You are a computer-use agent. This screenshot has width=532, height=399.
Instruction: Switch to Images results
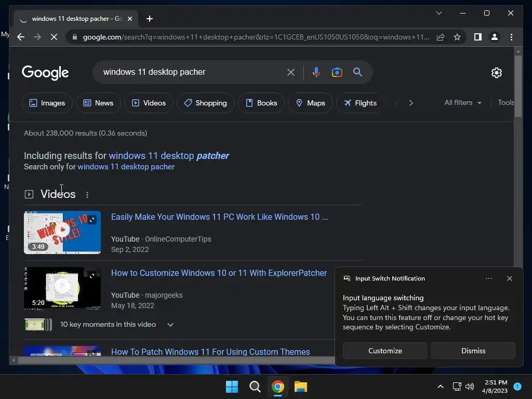47,103
